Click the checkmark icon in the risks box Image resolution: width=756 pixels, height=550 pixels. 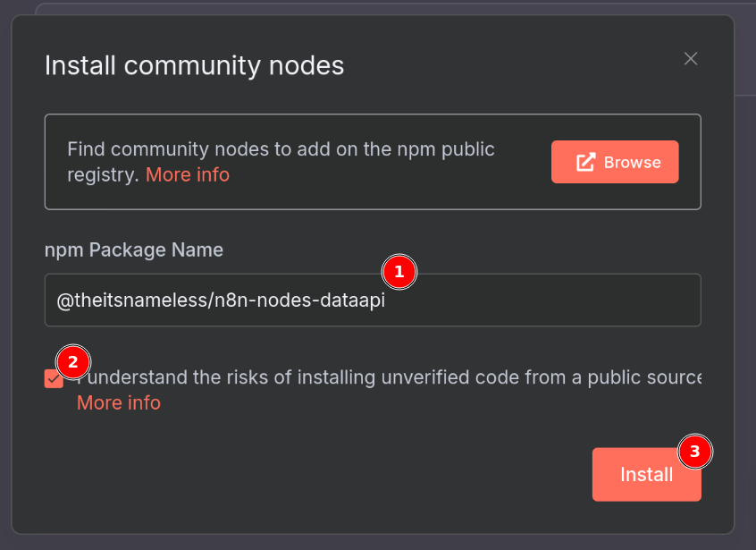54,379
